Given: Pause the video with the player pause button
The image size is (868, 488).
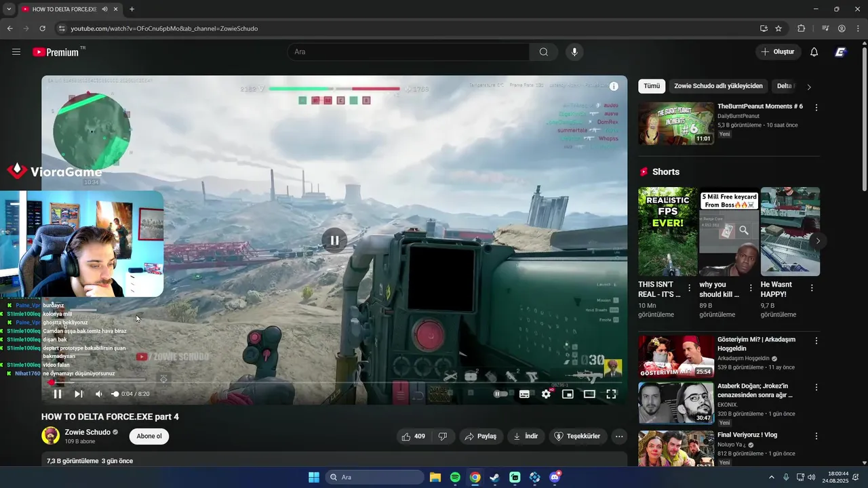Looking at the screenshot, I should tap(58, 394).
